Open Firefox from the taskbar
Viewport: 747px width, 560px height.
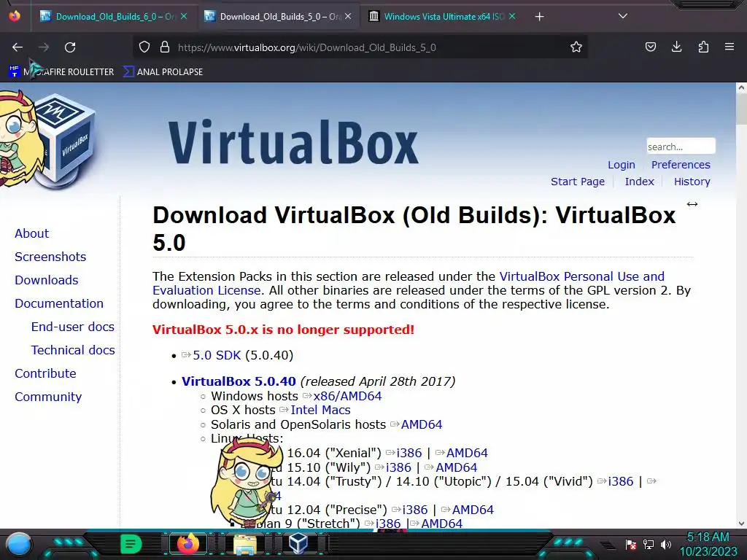[x=187, y=544]
